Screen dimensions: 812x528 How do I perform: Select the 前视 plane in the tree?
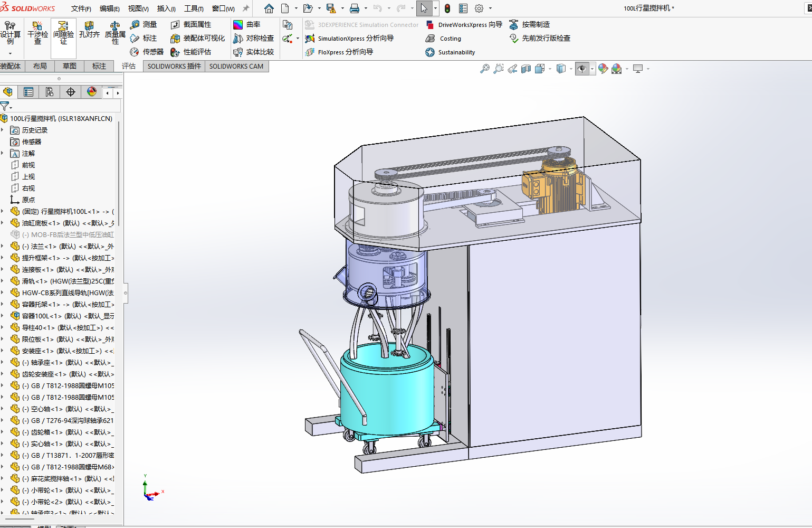28,165
